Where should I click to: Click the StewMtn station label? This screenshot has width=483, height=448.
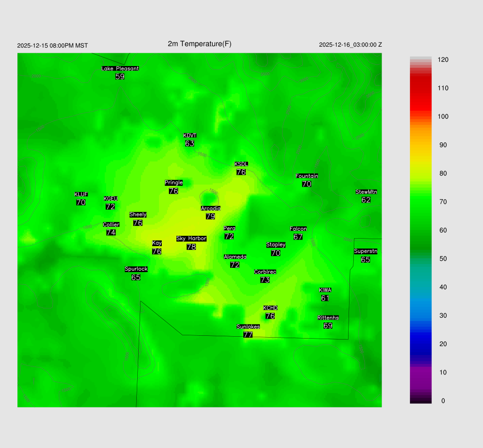366,192
